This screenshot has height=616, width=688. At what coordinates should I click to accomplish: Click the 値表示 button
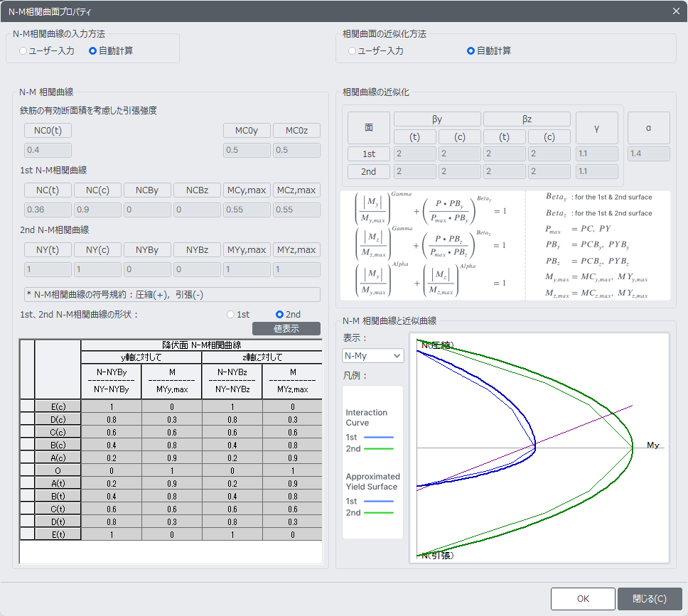click(x=286, y=329)
